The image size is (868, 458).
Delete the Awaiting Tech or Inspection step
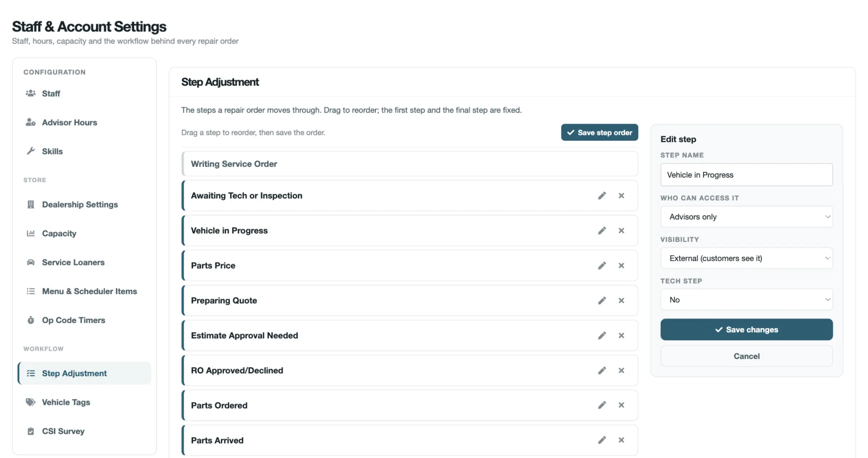(x=621, y=196)
